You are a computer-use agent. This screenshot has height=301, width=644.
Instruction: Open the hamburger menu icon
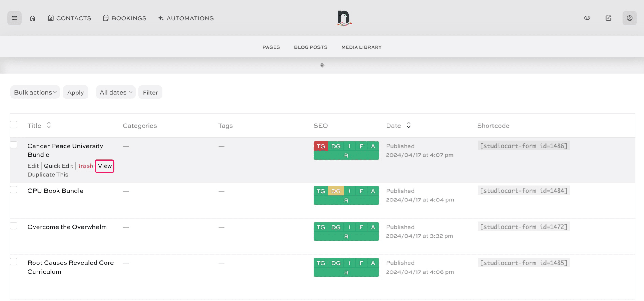[14, 18]
